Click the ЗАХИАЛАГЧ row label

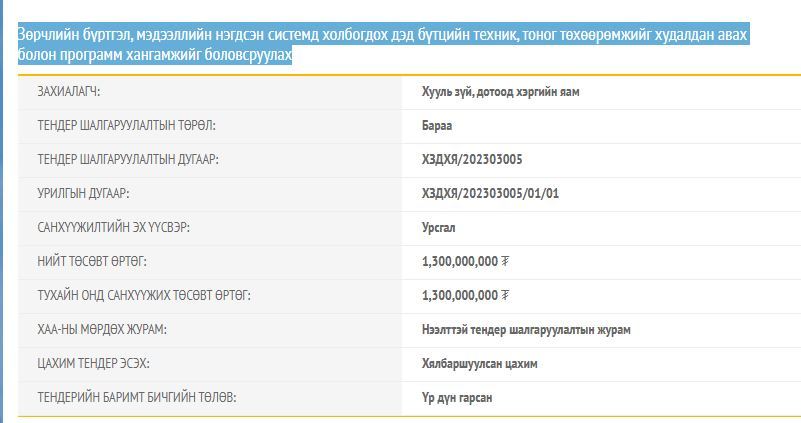69,92
